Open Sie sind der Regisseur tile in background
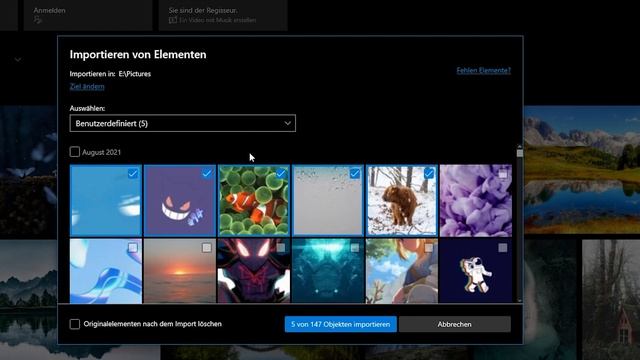 223,15
